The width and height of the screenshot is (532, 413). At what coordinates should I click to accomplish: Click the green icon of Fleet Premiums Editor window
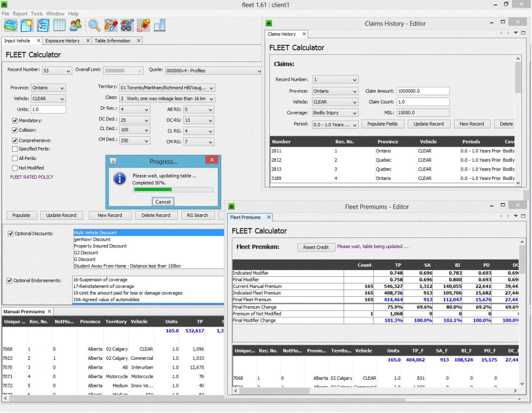pos(232,206)
